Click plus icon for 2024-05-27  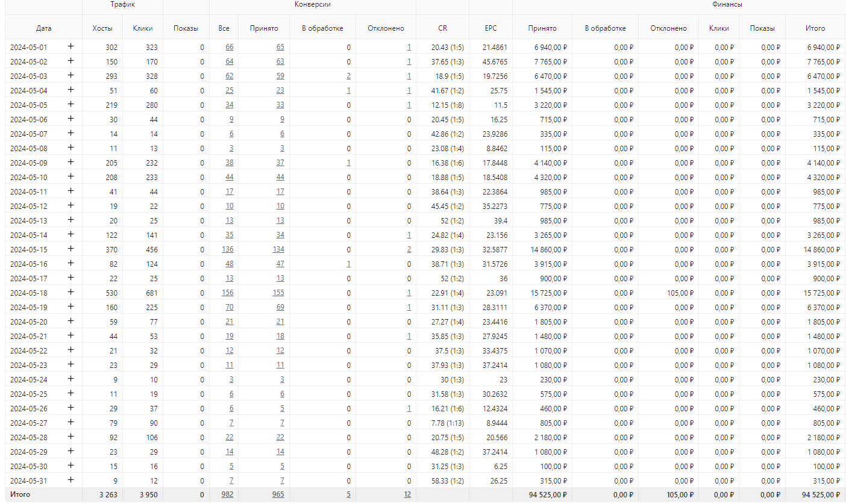[x=70, y=422]
